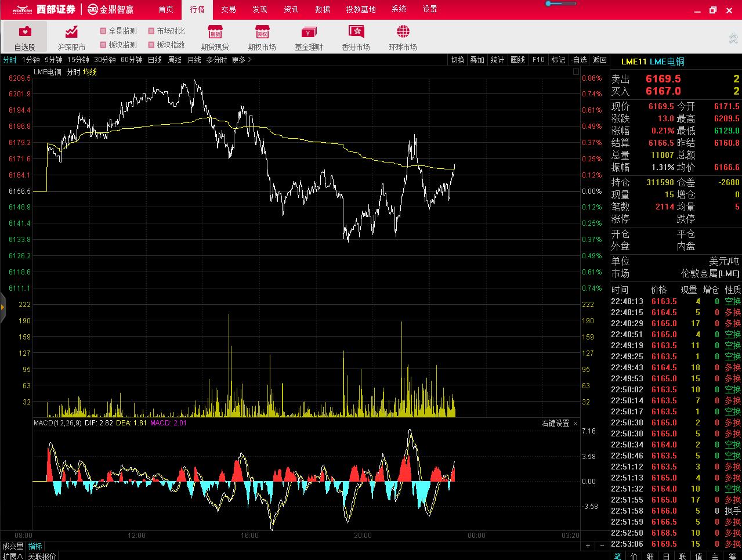Expand the 扩展 panel at bottom

click(12, 556)
